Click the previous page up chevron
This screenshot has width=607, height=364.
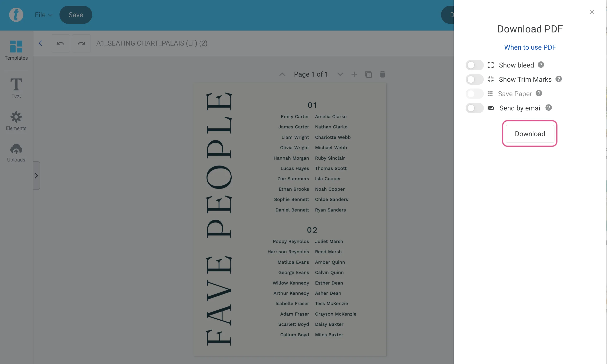(282, 74)
